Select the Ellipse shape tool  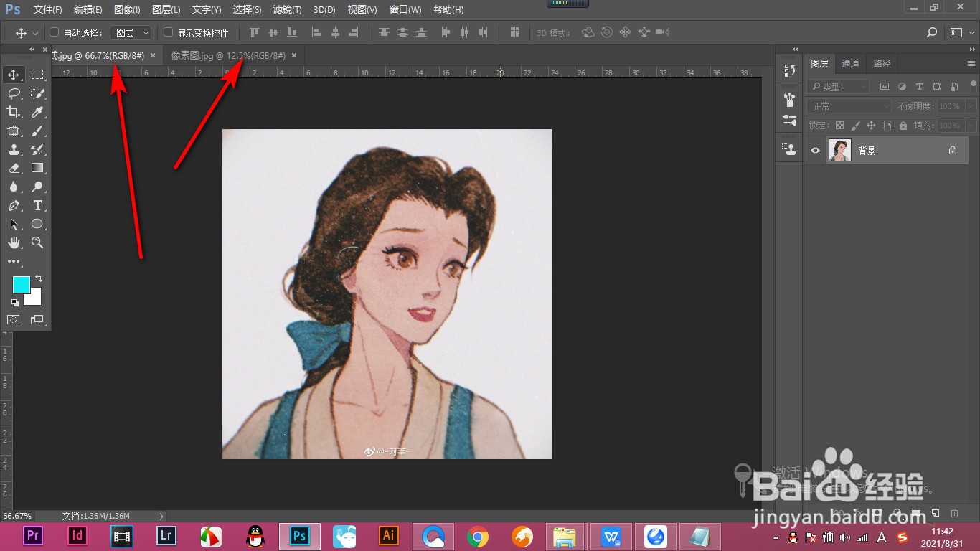[37, 224]
